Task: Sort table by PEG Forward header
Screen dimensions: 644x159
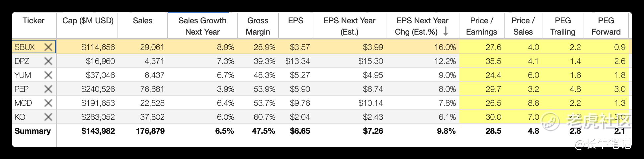Action: click(606, 26)
